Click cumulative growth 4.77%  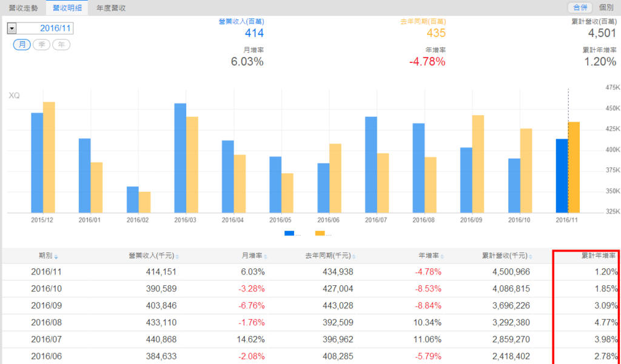[x=606, y=322]
